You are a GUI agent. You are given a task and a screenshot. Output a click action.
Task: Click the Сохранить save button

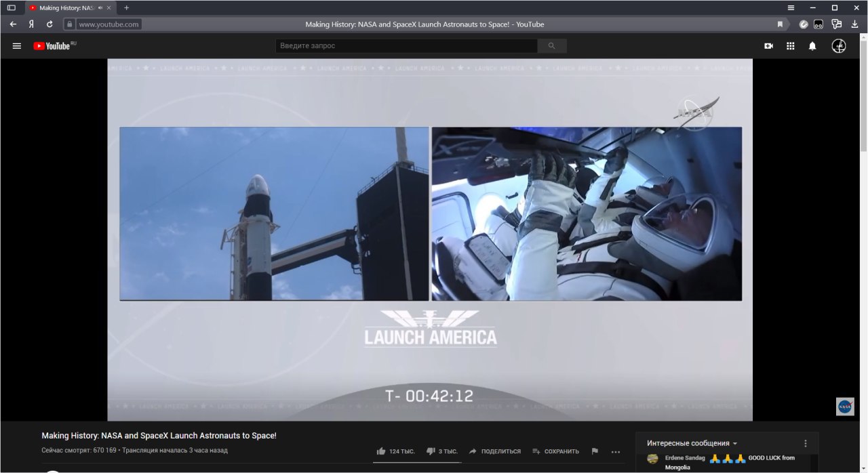click(x=556, y=451)
